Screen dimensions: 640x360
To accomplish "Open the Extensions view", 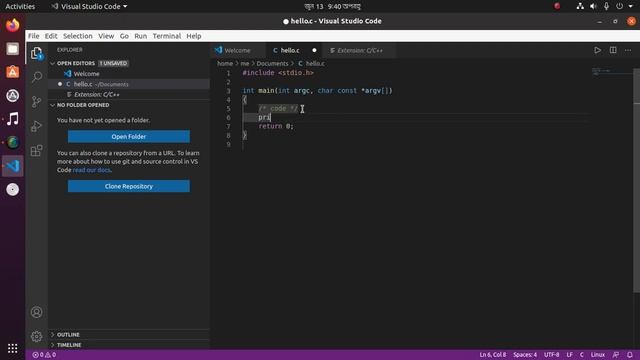I will pos(36,151).
